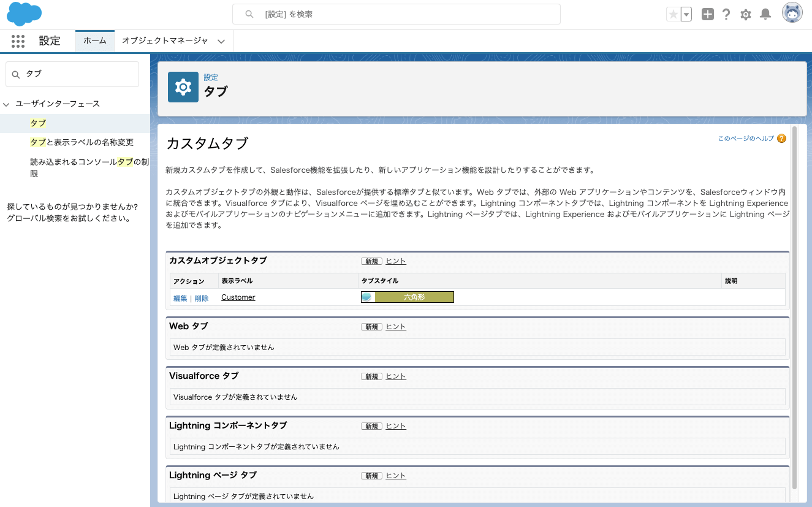Collapse the ユーザインターフェース tree section
This screenshot has height=507, width=812.
(7, 104)
